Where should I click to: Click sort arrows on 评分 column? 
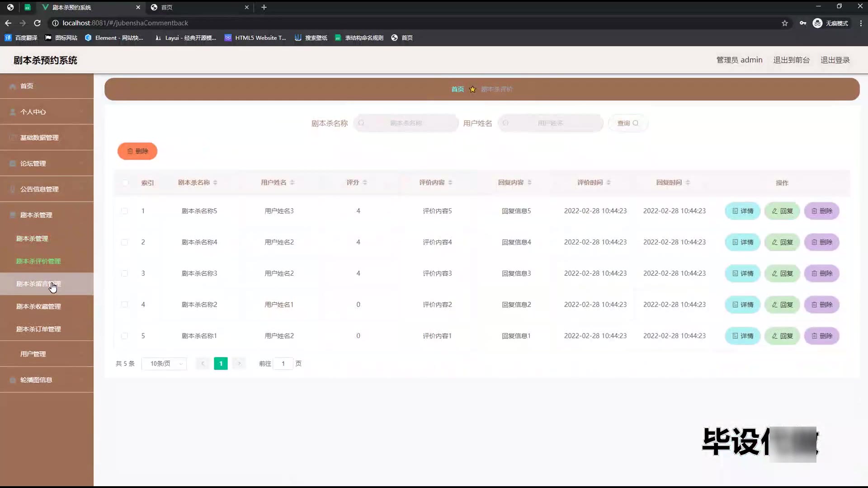point(365,183)
